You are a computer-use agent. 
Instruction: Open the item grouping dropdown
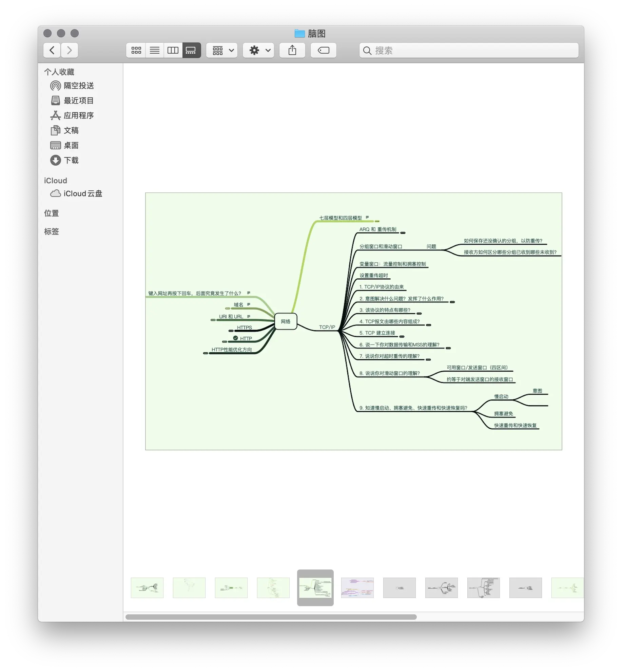tap(222, 50)
